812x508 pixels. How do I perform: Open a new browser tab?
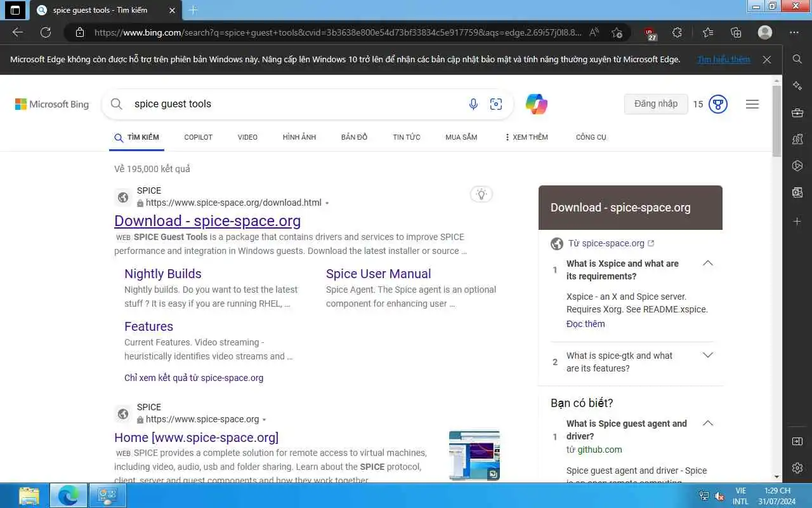193,10
